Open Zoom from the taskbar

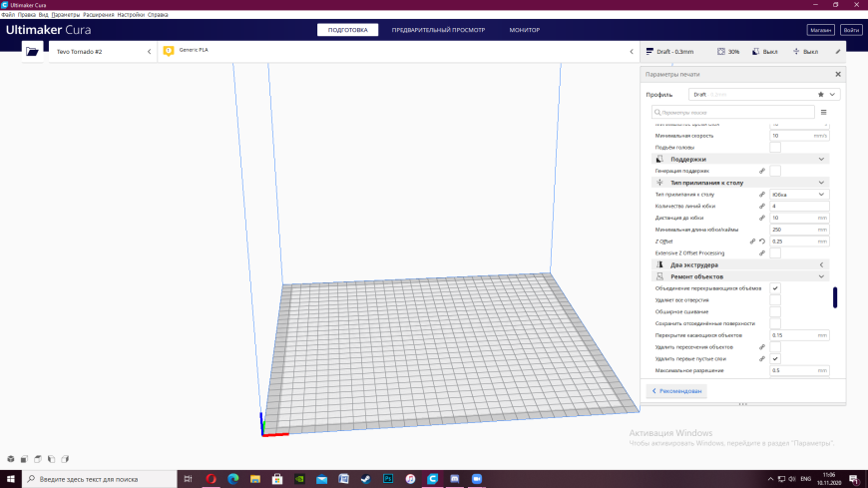click(x=477, y=479)
